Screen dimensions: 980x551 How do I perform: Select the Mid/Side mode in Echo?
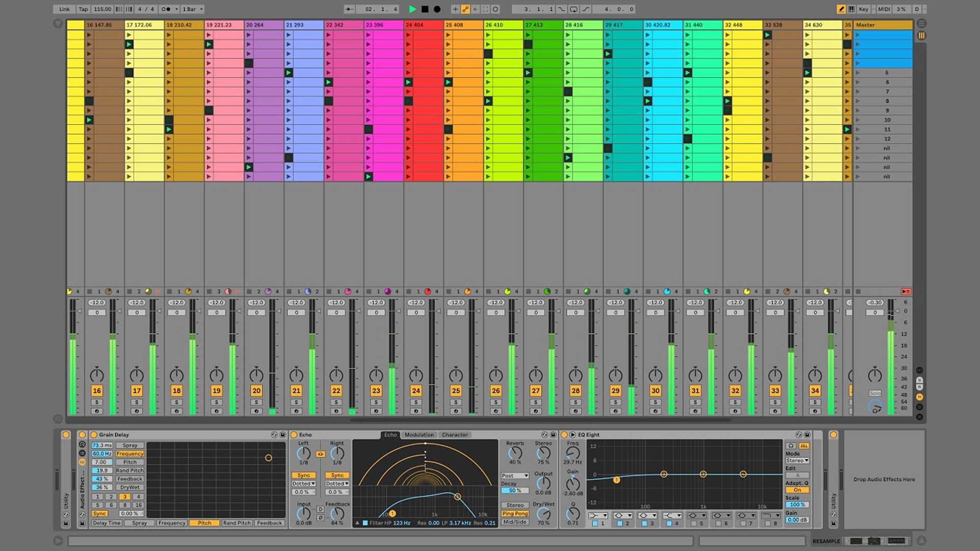(514, 522)
